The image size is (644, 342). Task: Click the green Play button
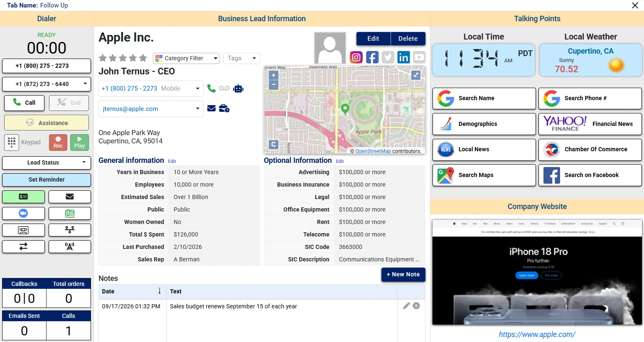click(79, 142)
